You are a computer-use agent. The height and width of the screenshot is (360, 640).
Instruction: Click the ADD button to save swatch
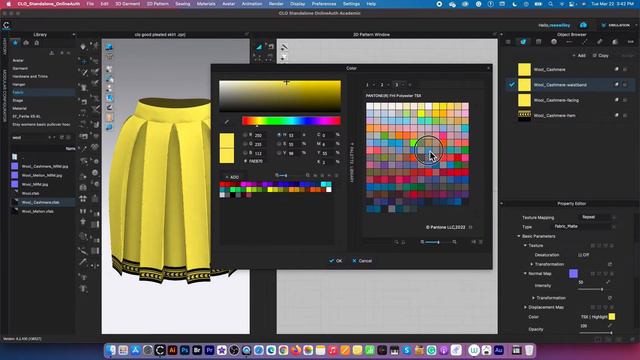(232, 177)
